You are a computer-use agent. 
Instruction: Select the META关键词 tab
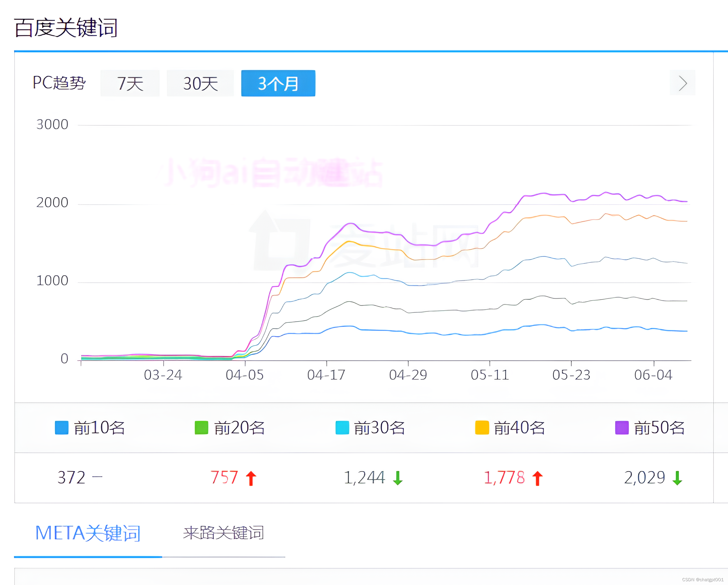point(89,533)
